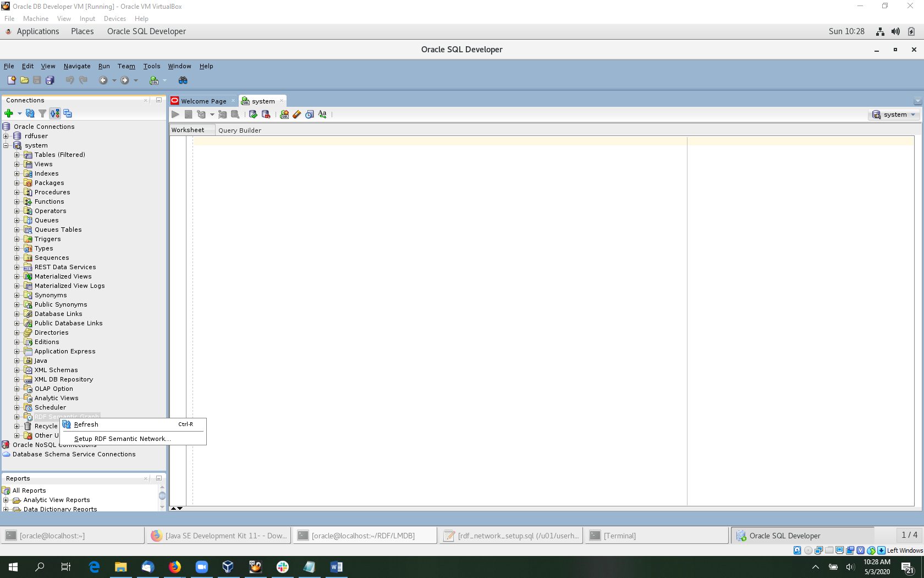Apply filter with the funnel icon
924x578 pixels.
pos(42,113)
